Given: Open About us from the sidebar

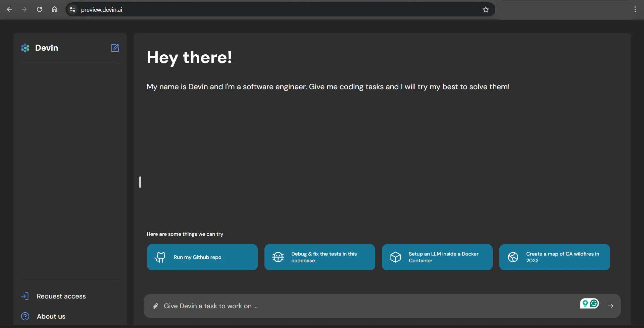Looking at the screenshot, I should [51, 316].
